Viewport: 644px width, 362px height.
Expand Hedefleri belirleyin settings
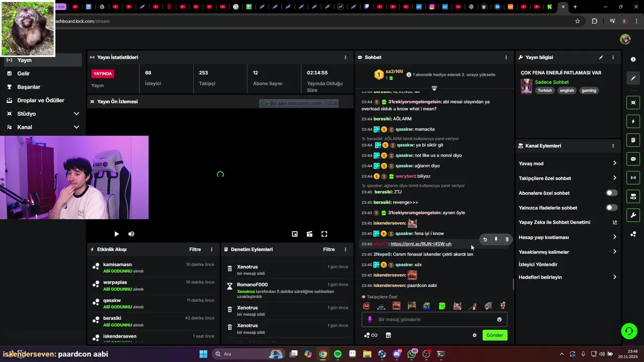click(x=568, y=277)
